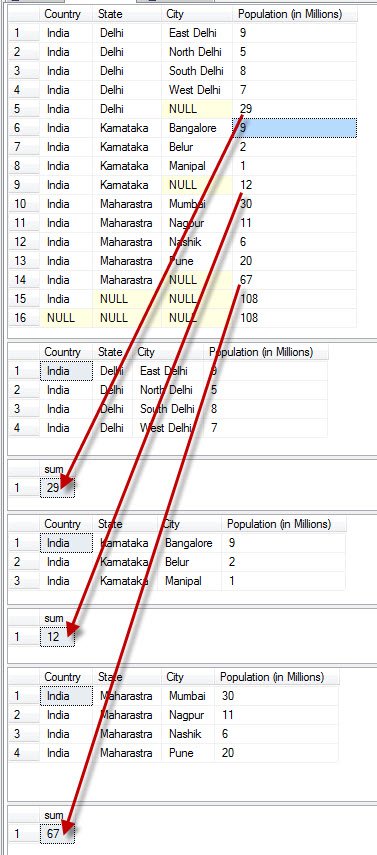Select Bangalore cell in the Karnataka-only grid
Image resolution: width=377 pixels, height=855 pixels.
point(190,543)
